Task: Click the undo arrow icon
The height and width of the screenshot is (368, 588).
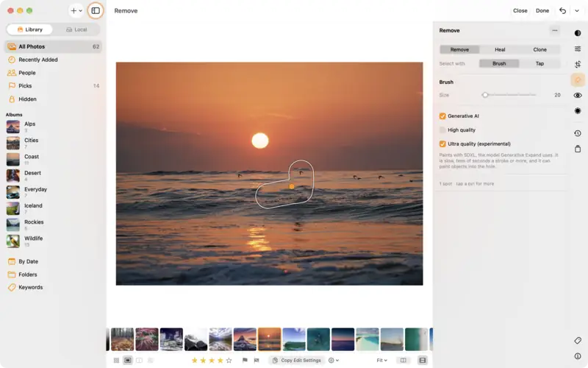Action: coord(562,10)
